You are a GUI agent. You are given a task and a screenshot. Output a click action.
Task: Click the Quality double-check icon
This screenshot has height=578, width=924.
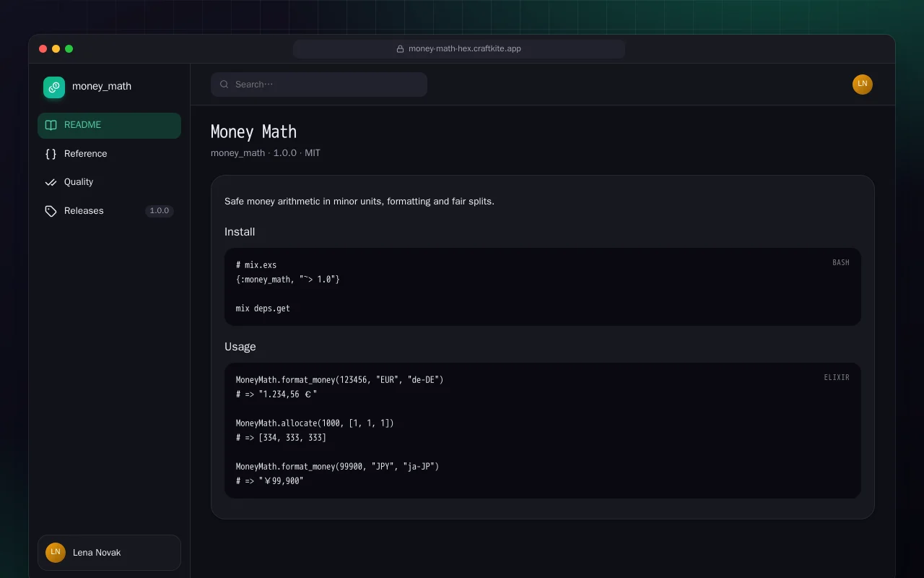51,182
